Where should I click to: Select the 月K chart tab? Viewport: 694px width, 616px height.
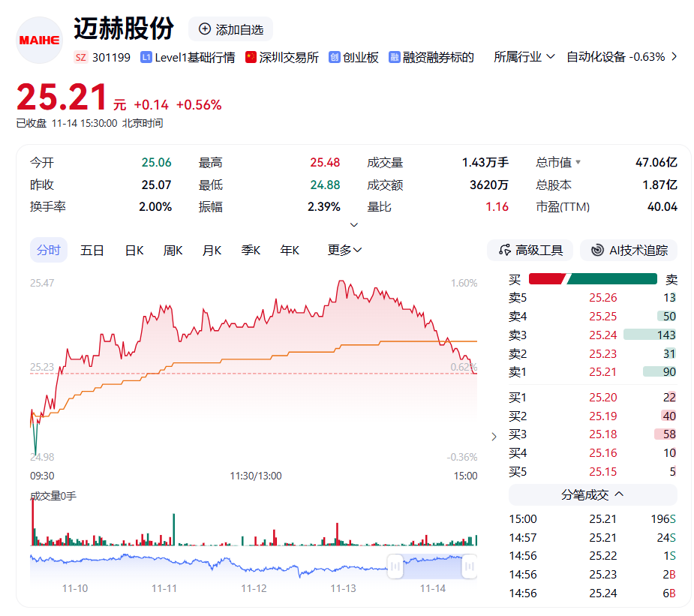[x=212, y=250]
